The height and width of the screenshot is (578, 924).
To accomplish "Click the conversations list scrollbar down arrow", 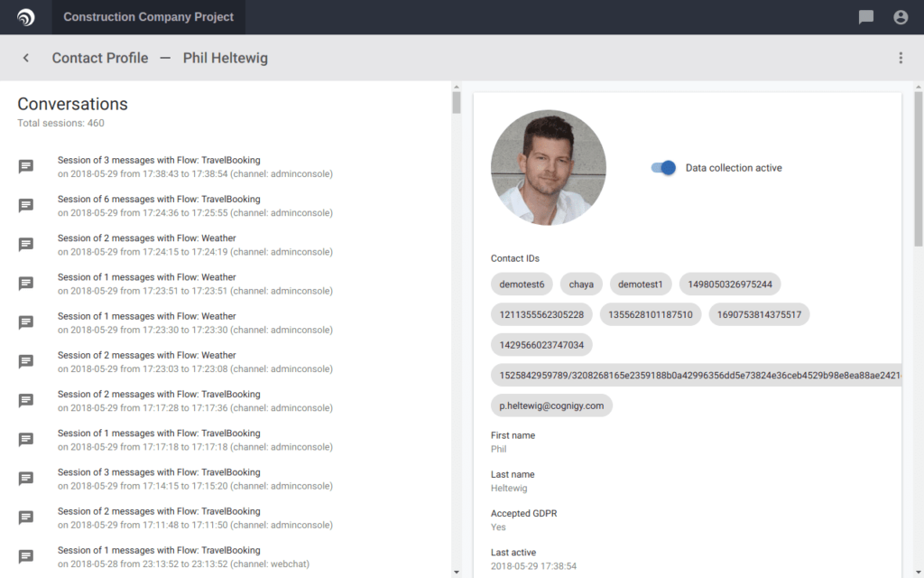I will [457, 572].
